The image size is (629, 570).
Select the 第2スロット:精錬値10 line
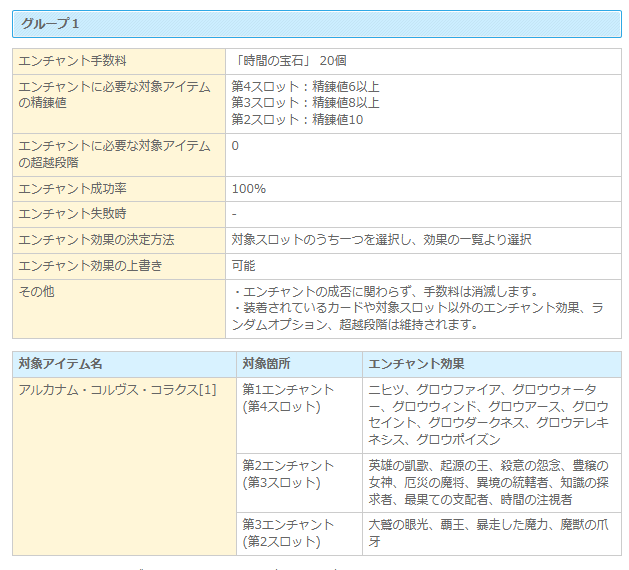pyautogui.click(x=297, y=120)
